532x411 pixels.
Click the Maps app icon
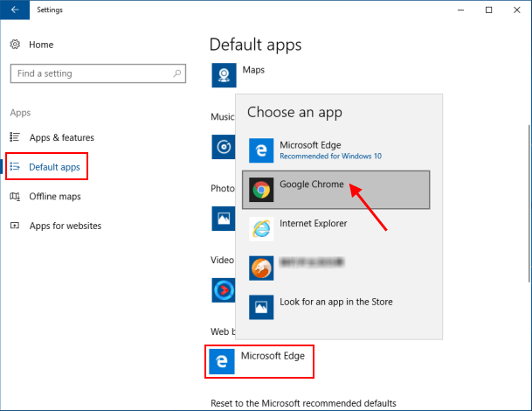pos(225,75)
